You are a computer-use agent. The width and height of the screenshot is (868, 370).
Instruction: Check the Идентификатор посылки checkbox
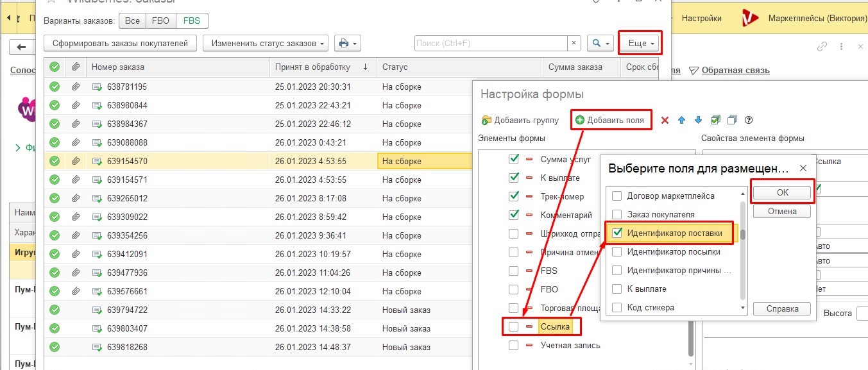617,251
